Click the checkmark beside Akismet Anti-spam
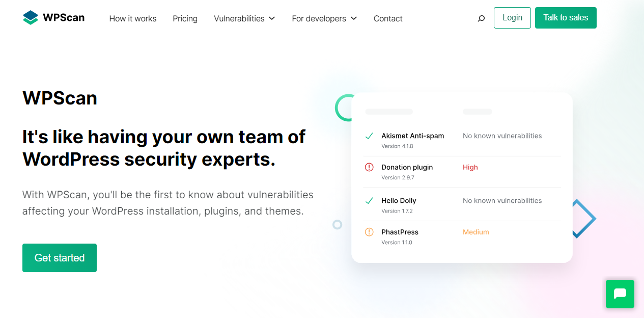644x318 pixels. click(x=369, y=136)
